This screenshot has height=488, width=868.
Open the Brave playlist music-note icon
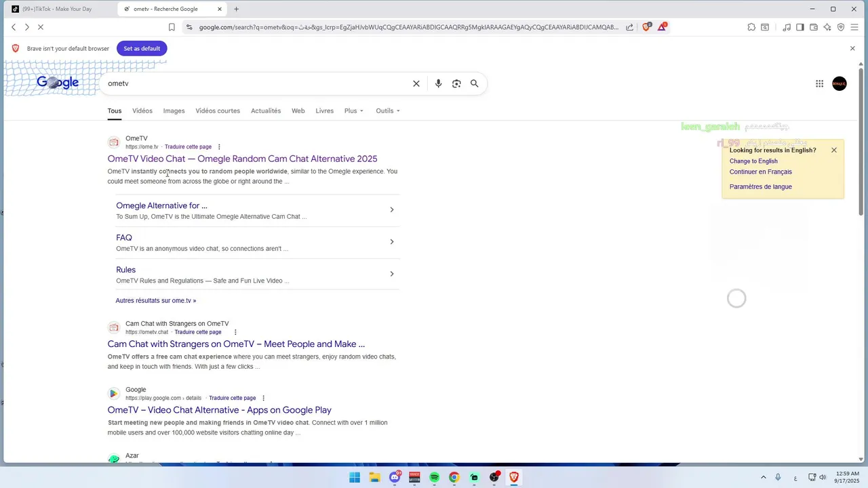[787, 27]
